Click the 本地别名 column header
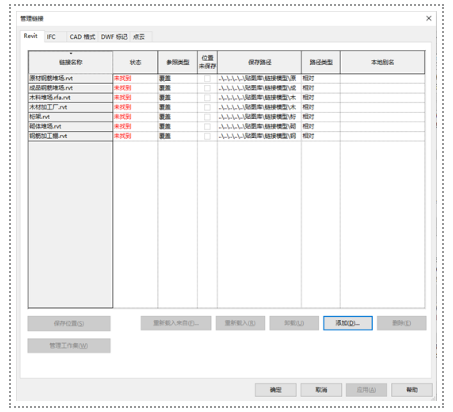Screen dimensions: 453x412 click(x=383, y=62)
